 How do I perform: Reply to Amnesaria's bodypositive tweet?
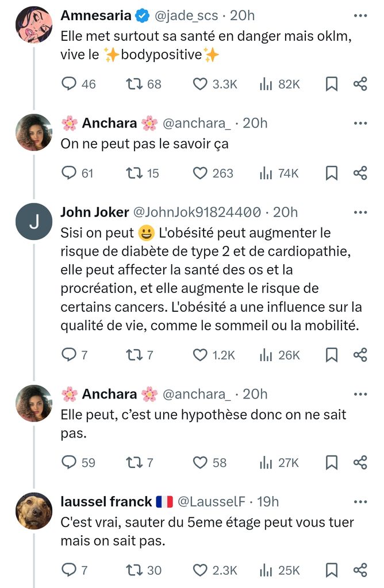[x=69, y=84]
